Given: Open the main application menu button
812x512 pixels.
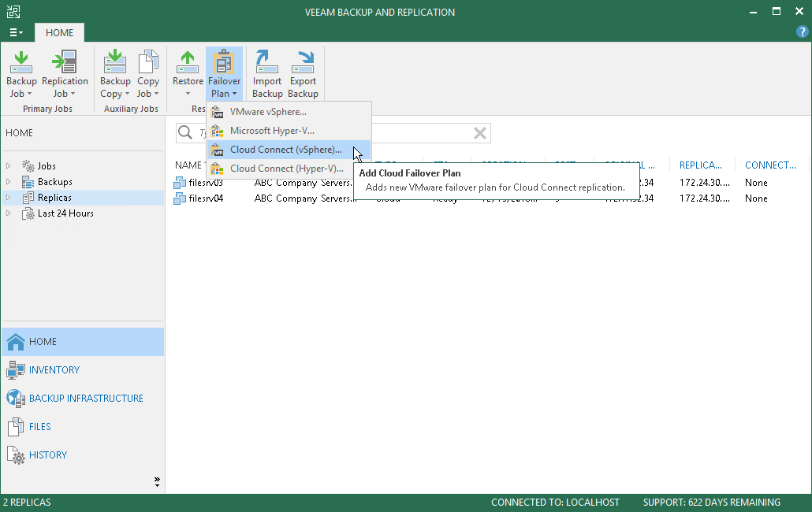Looking at the screenshot, I should click(16, 32).
